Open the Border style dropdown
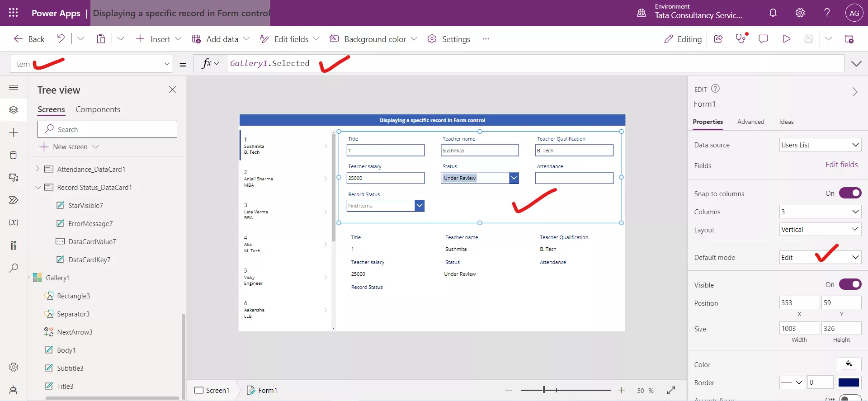This screenshot has height=401, width=868. [792, 382]
